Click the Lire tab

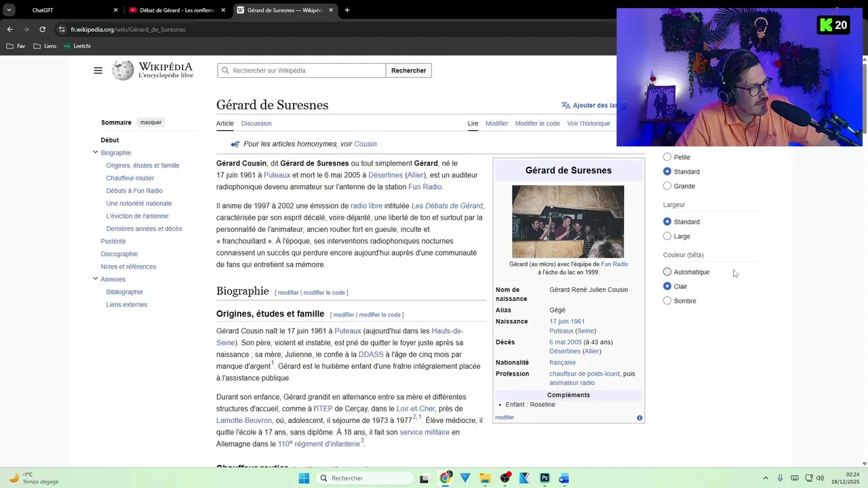click(x=473, y=123)
